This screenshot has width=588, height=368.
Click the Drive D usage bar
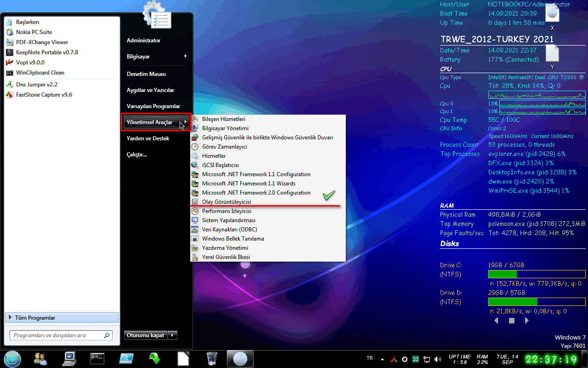[537, 302]
